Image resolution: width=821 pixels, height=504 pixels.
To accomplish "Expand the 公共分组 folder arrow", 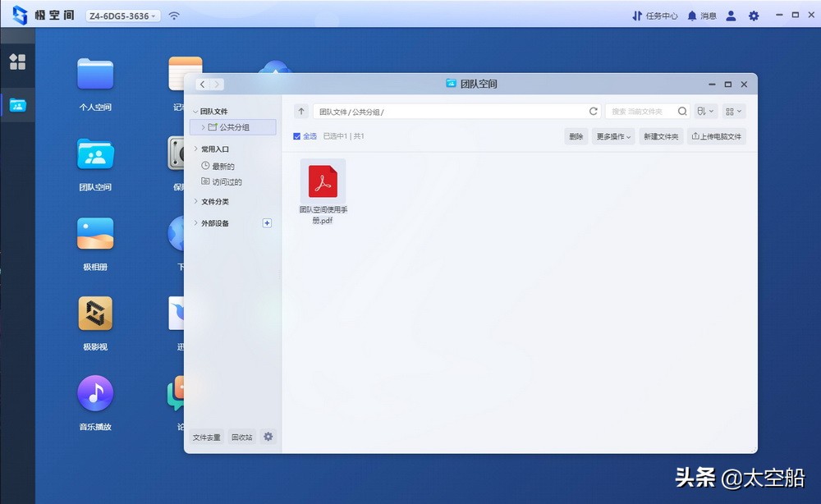I will click(x=203, y=127).
